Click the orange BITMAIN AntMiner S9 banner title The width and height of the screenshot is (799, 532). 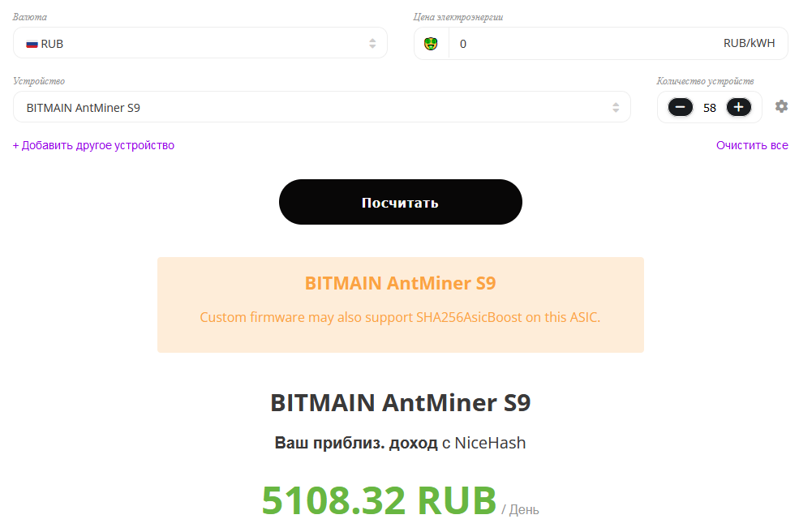(400, 284)
